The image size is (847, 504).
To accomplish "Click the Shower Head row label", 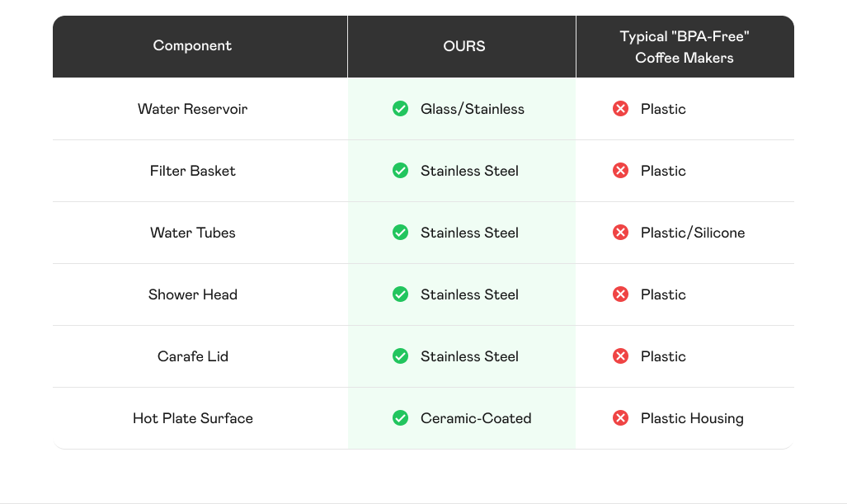I will tap(192, 294).
